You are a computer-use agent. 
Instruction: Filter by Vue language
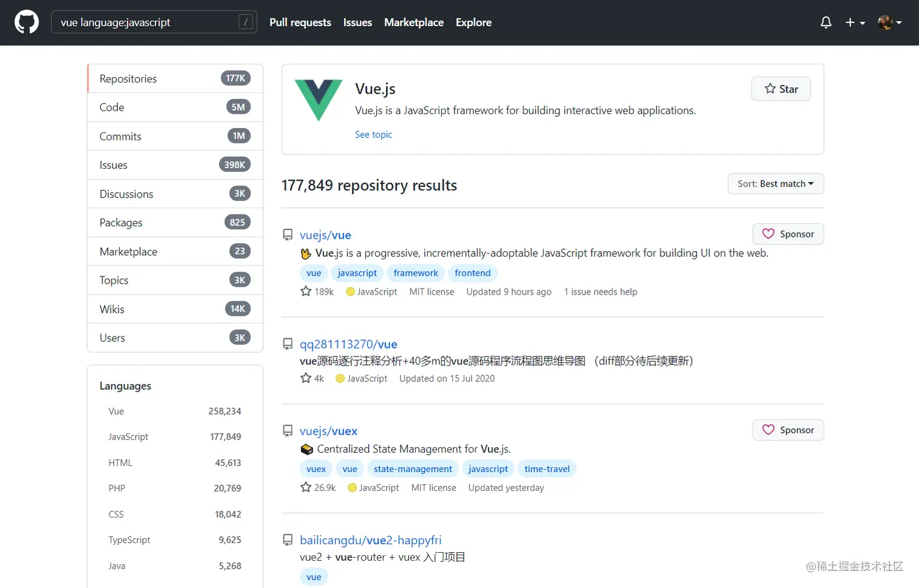[175, 411]
